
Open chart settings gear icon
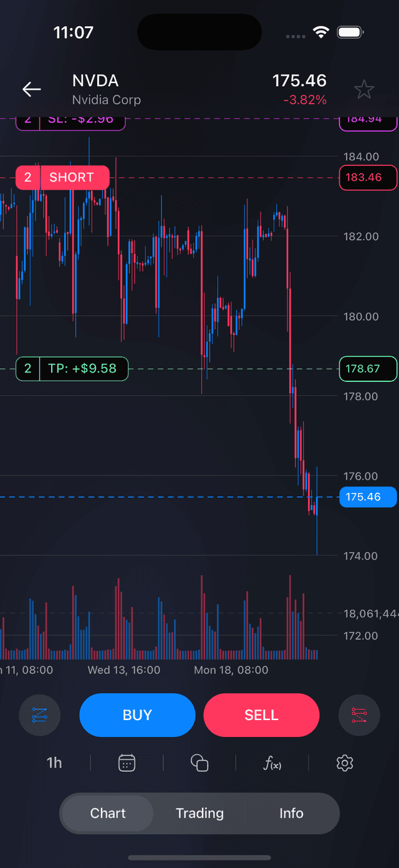tap(345, 763)
